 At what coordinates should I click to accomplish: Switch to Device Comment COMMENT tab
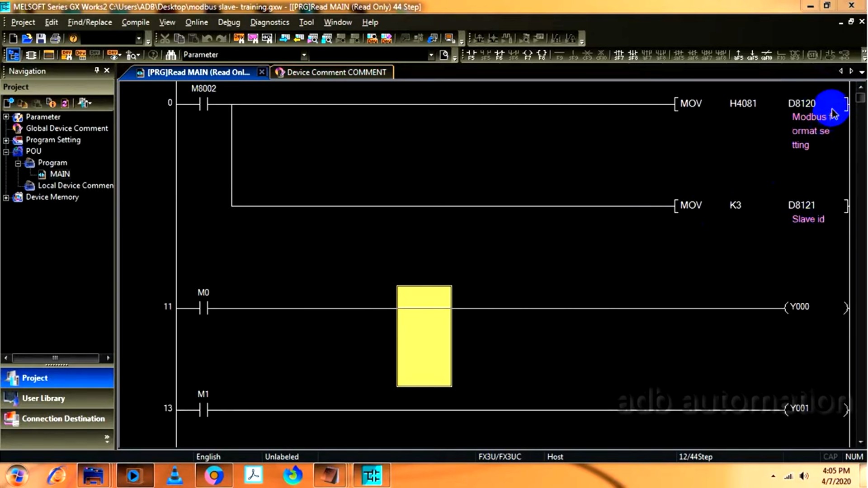click(x=332, y=72)
